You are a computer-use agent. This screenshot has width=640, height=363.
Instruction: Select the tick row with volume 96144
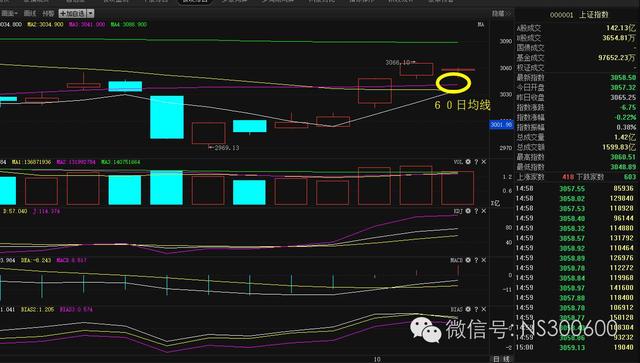point(576,218)
